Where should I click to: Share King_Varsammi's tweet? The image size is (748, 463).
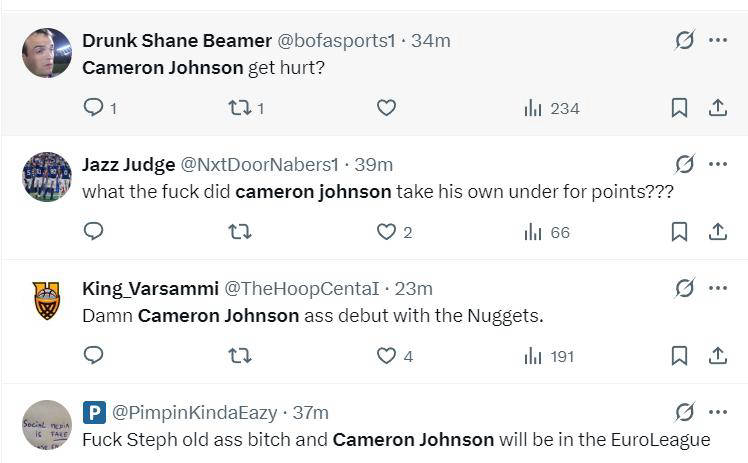[717, 356]
